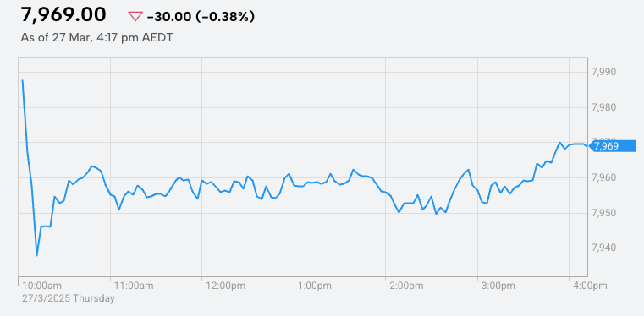This screenshot has width=644, height=316.
Task: Click the 2:00pm time axis label
Action: 406,286
